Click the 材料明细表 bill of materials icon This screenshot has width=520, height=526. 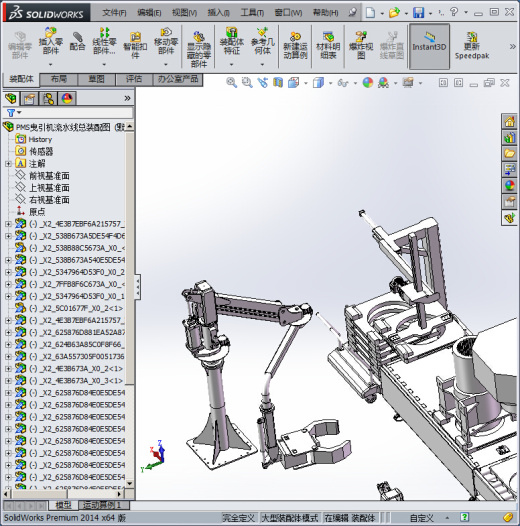[x=328, y=45]
